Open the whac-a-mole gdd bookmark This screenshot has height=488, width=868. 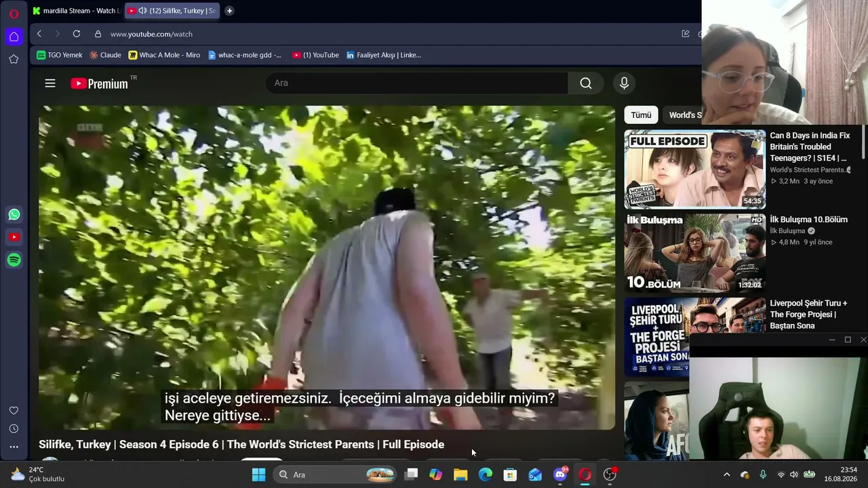click(244, 55)
